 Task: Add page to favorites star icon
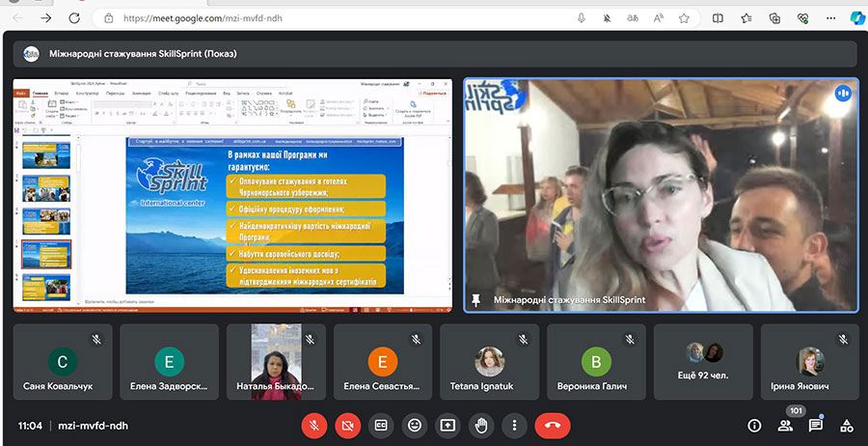684,17
